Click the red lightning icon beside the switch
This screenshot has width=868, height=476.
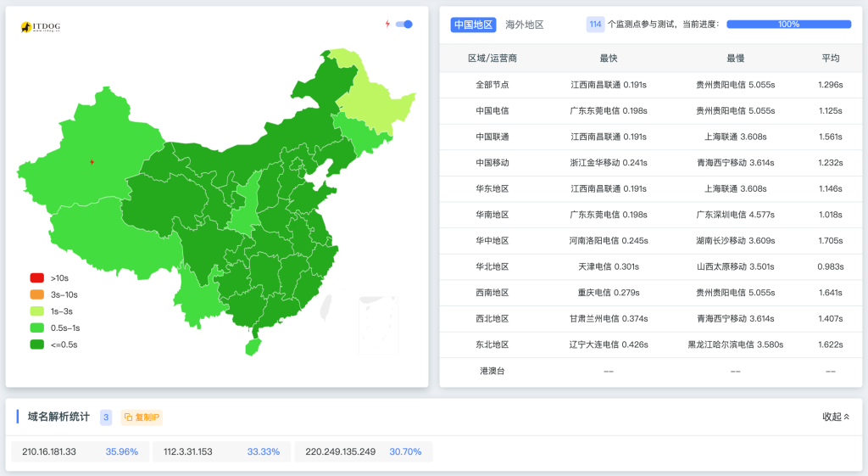point(387,24)
